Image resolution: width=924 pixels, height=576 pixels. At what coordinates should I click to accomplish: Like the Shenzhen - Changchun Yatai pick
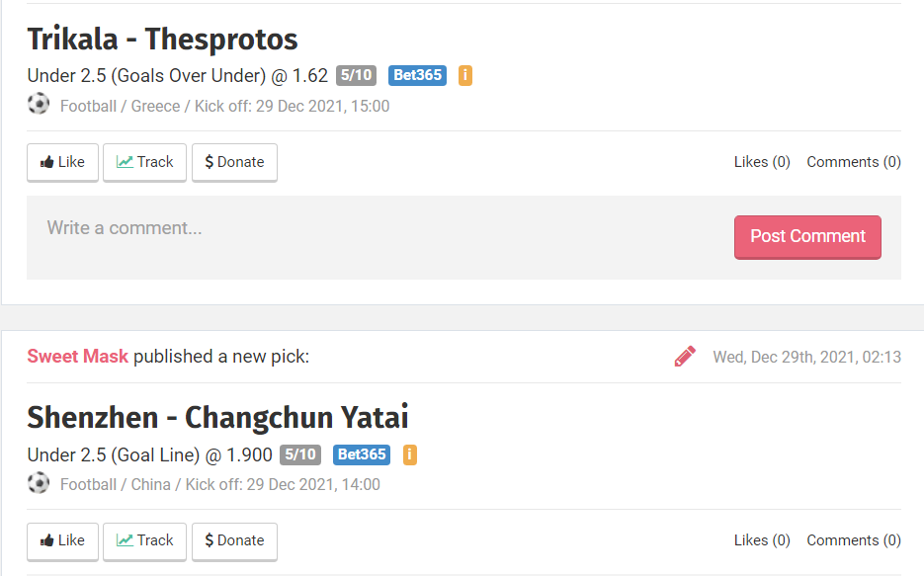(x=62, y=540)
